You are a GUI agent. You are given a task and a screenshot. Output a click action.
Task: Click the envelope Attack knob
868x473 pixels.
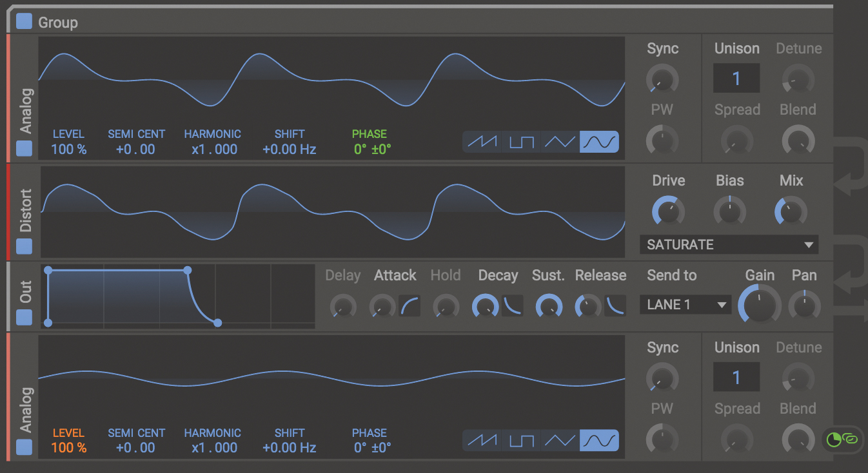[382, 305]
